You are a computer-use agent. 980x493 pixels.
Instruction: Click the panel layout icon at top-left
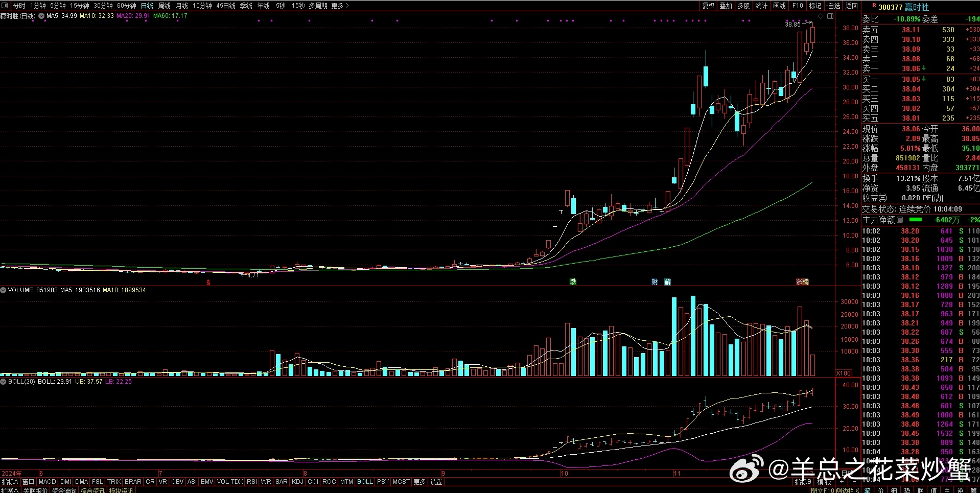coord(5,6)
